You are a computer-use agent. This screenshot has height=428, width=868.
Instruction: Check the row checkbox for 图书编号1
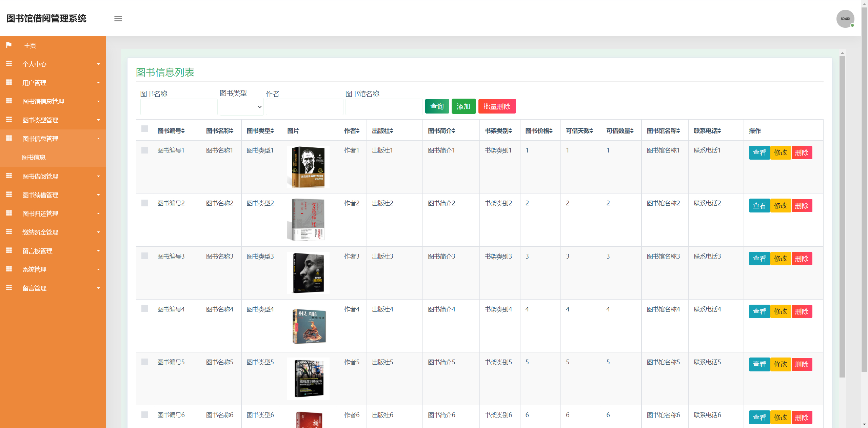(x=145, y=150)
